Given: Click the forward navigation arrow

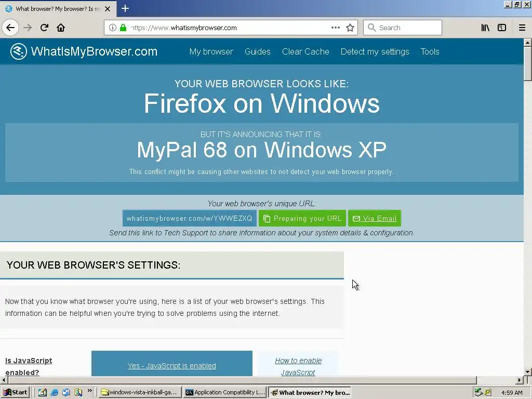Looking at the screenshot, I should [x=28, y=28].
